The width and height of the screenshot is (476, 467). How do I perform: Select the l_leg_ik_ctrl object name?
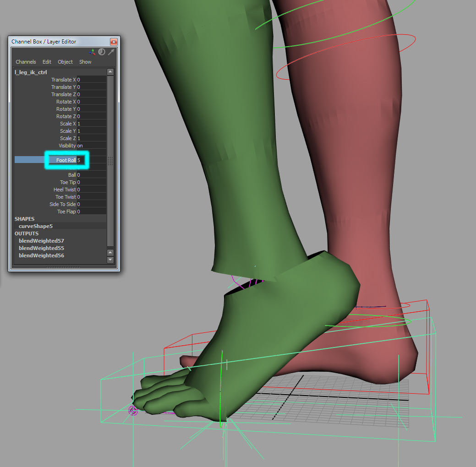coord(31,72)
